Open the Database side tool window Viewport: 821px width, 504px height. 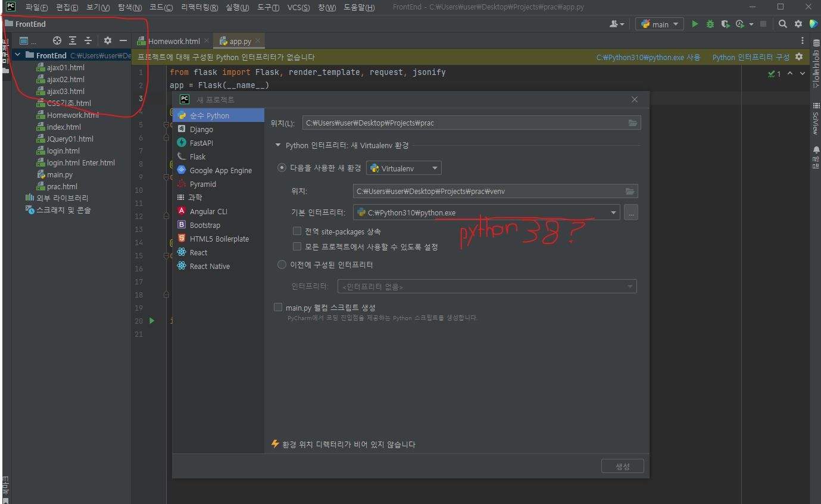[x=816, y=64]
